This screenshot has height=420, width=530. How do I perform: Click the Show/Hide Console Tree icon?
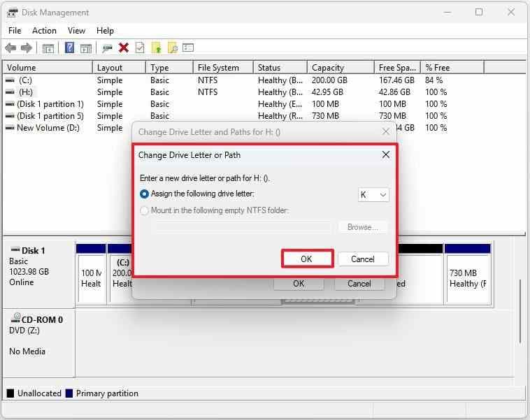pos(48,48)
